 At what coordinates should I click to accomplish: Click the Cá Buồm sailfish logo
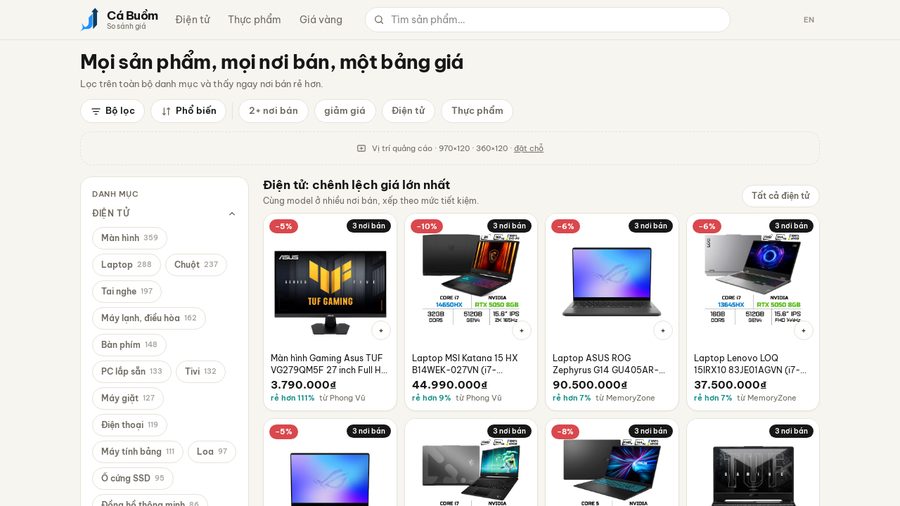(90, 19)
